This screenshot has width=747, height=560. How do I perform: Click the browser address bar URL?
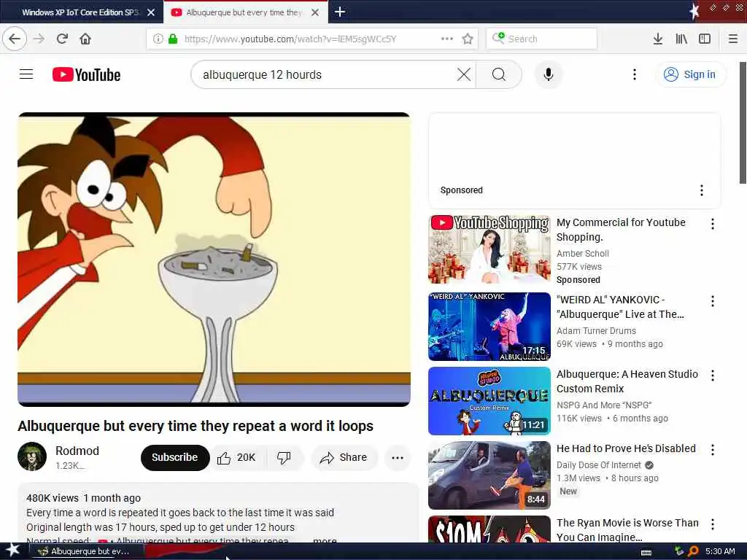click(x=290, y=39)
